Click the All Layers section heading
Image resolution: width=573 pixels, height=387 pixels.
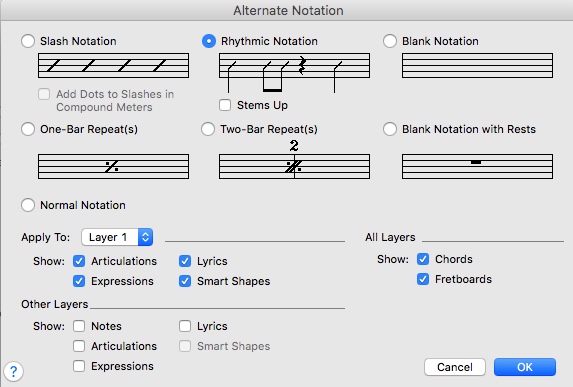click(x=390, y=237)
